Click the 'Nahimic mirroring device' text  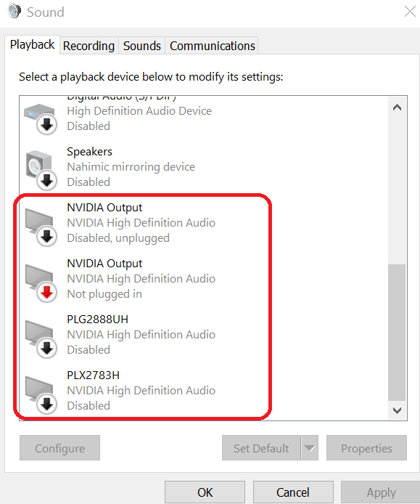point(131,167)
